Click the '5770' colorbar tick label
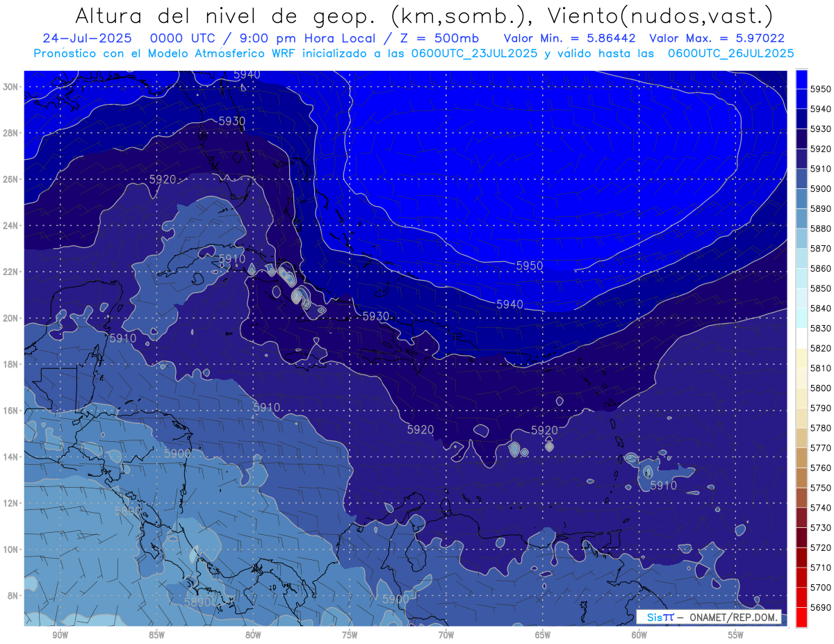Image resolution: width=834 pixels, height=644 pixels. (820, 448)
